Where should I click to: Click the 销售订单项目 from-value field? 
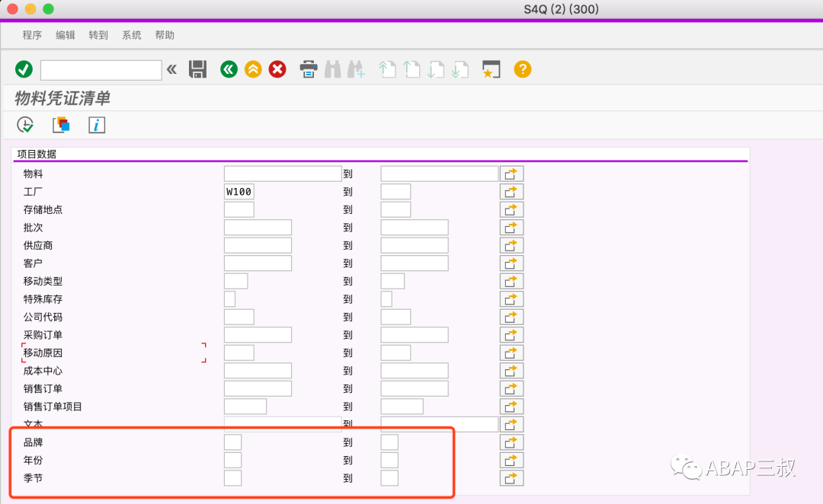(x=245, y=407)
